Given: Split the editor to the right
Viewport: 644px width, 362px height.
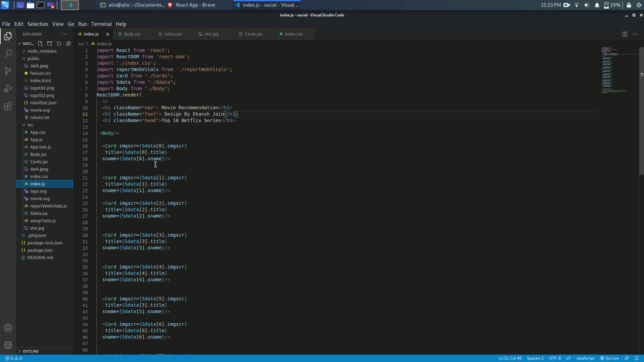Looking at the screenshot, I should tap(624, 34).
